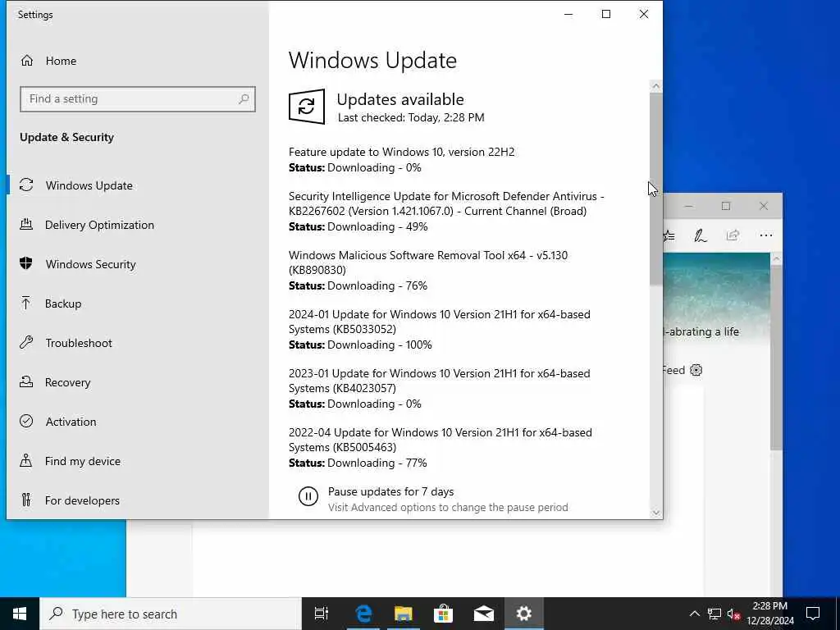This screenshot has height=630, width=840.
Task: Click the Settings gear on the taskbar
Action: click(523, 614)
